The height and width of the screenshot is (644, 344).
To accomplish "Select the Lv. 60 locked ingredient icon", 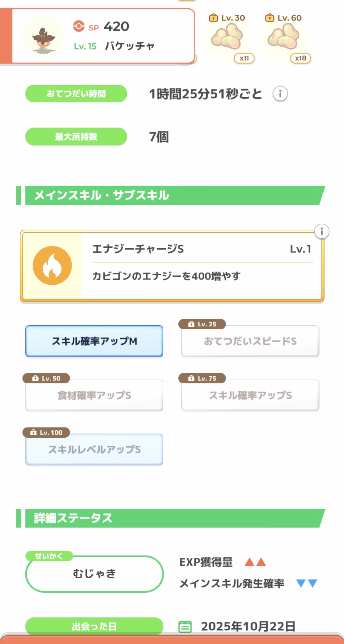I will [x=283, y=37].
